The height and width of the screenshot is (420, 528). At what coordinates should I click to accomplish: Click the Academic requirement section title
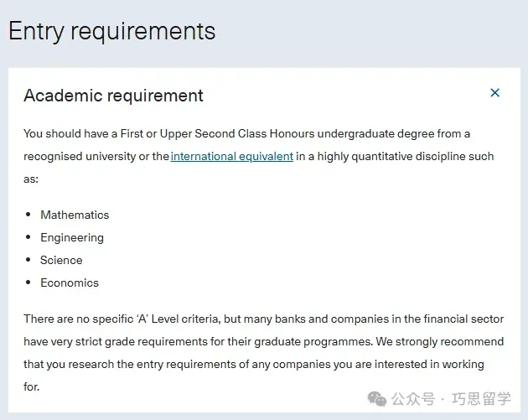pos(113,96)
